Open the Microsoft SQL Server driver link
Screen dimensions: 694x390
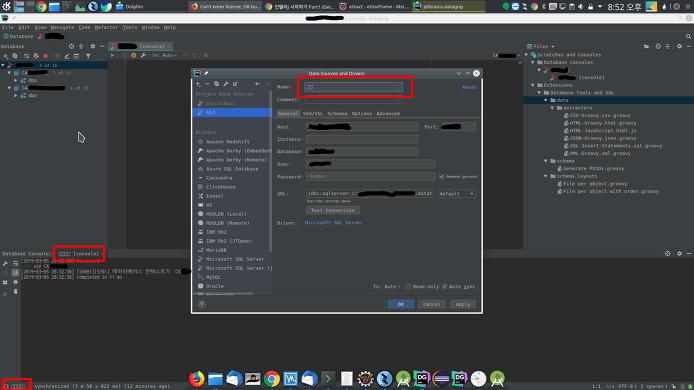(x=334, y=223)
